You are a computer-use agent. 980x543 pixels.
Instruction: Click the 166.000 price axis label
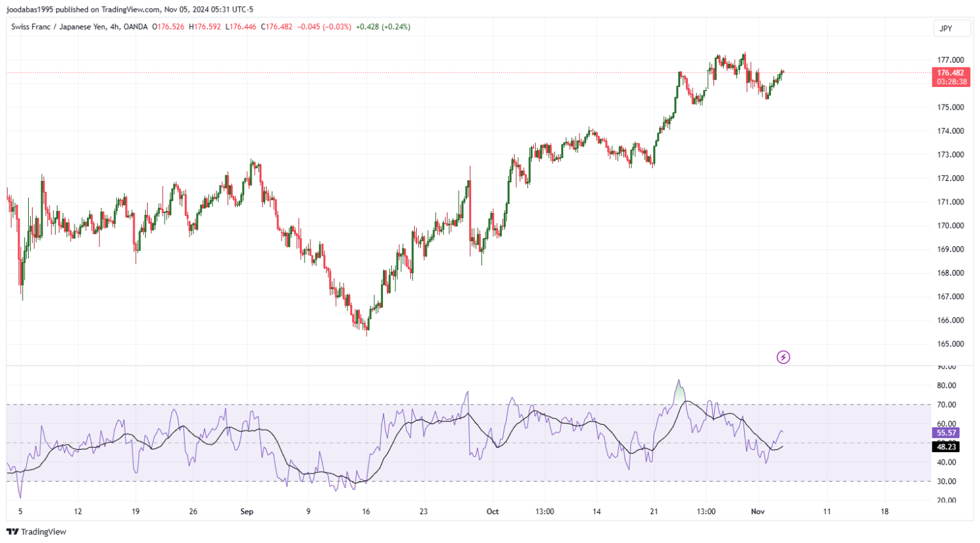coord(951,320)
